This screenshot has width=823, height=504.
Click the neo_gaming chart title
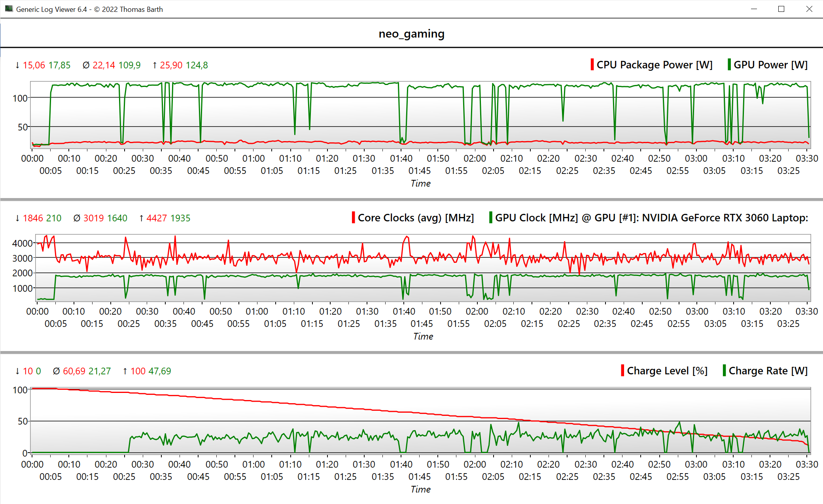[411, 34]
